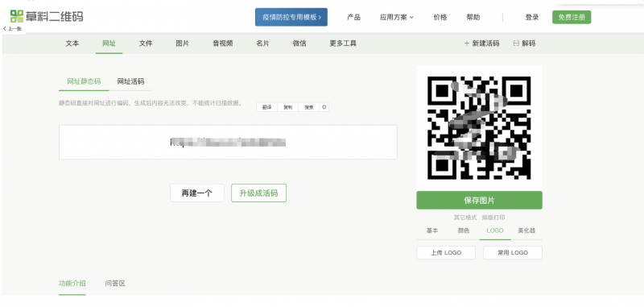This screenshot has width=644, height=307.
Task: Click the 上传 LOGO button
Action: (x=446, y=253)
